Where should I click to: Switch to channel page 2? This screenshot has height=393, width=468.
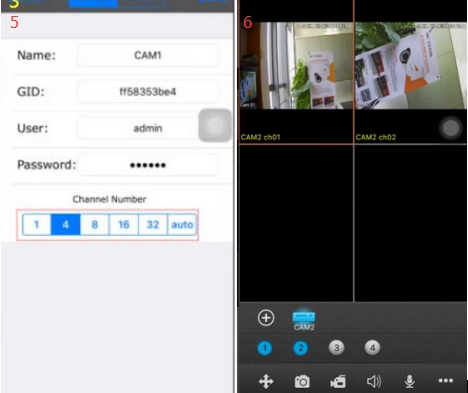[x=301, y=348]
